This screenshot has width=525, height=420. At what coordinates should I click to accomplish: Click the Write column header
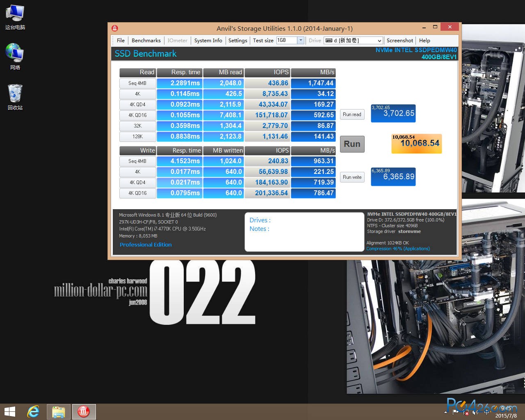[x=137, y=151]
